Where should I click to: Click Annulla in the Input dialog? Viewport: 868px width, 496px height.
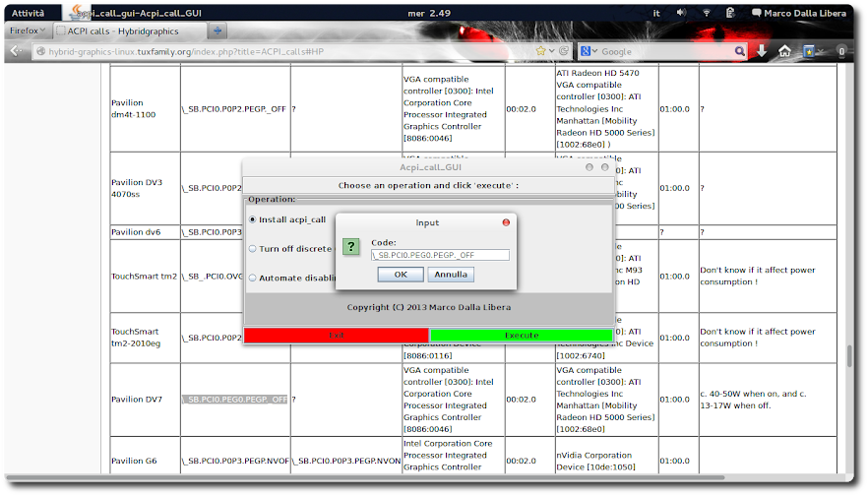click(x=451, y=275)
